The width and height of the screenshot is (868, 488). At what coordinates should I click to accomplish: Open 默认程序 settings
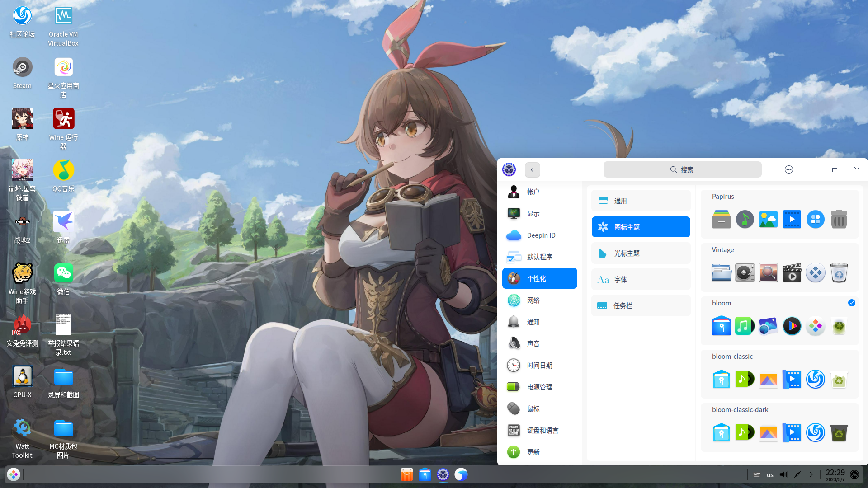coord(540,257)
